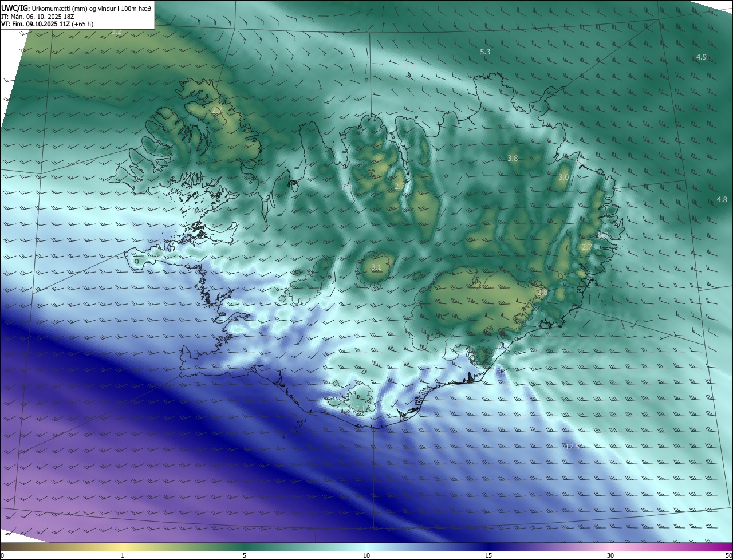The width and height of the screenshot is (733, 560).
Task: Click the precipitable water color scale bar
Action: [366, 547]
